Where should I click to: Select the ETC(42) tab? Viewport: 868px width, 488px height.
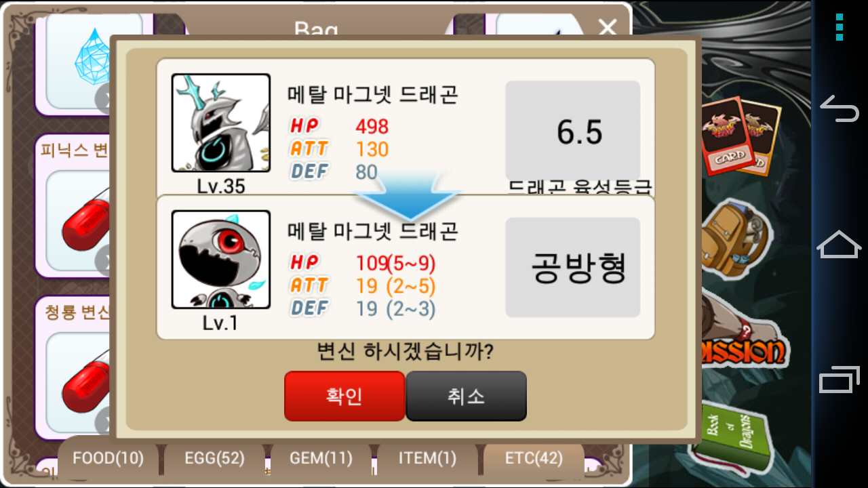tap(534, 458)
